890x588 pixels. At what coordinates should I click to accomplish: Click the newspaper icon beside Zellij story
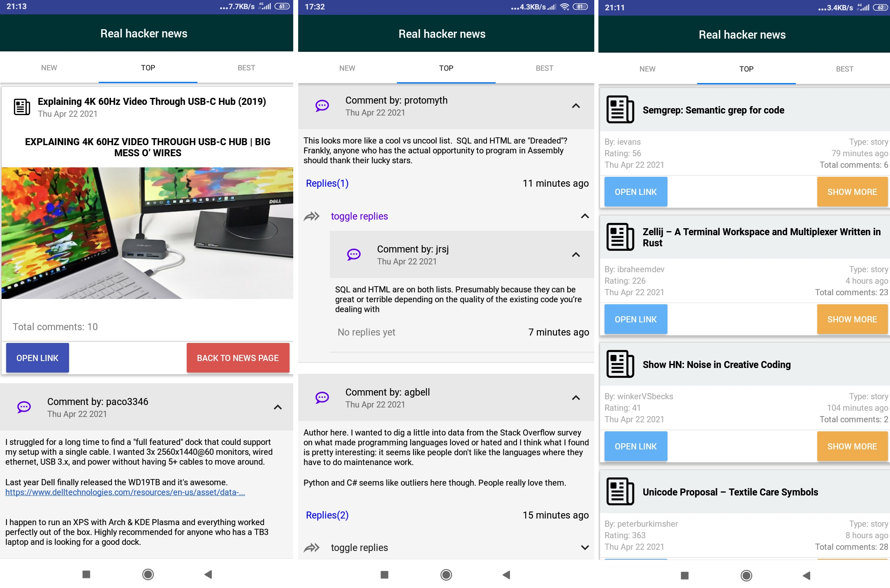(x=620, y=237)
